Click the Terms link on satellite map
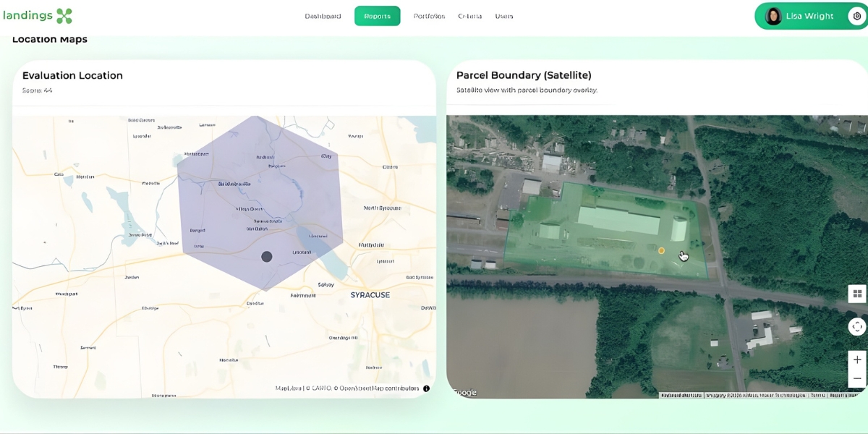This screenshot has height=434, width=868. pos(817,395)
